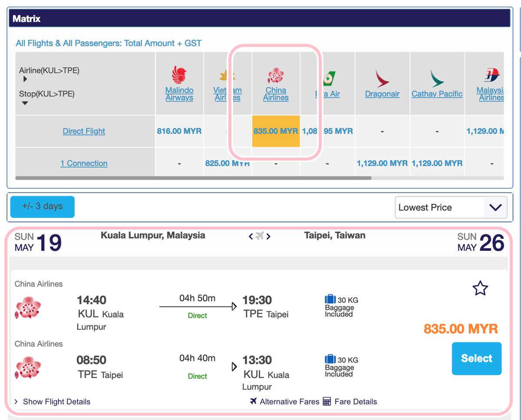This screenshot has height=420, width=521.
Task: Click the airplane icon between the cities
Action: click(x=260, y=236)
